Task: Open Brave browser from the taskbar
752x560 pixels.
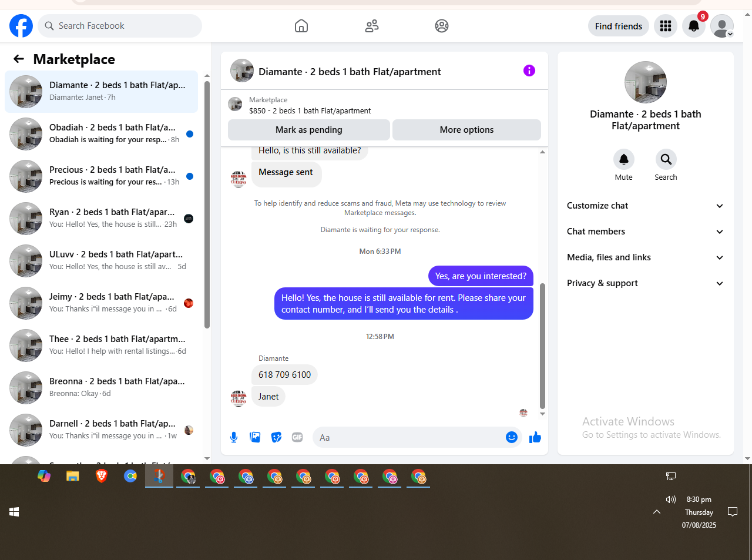Action: click(x=102, y=477)
